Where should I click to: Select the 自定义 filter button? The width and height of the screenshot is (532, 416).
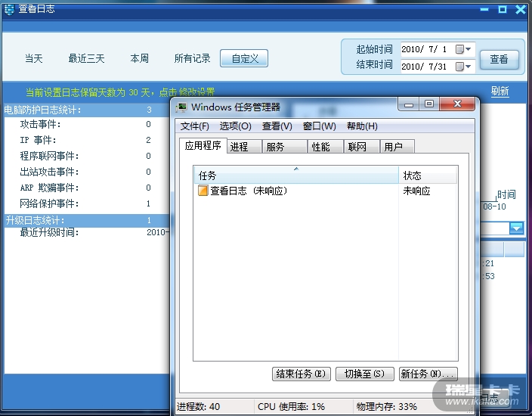tap(244, 58)
